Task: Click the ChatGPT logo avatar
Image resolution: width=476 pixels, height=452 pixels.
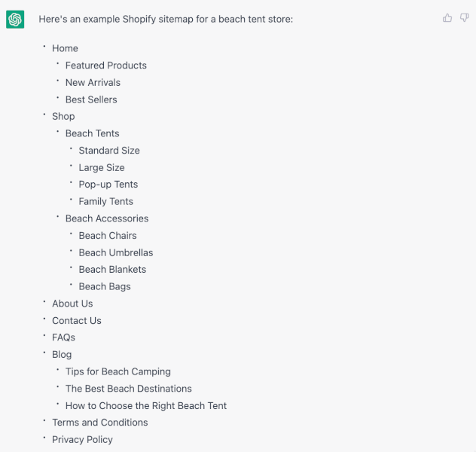Action: [15, 20]
